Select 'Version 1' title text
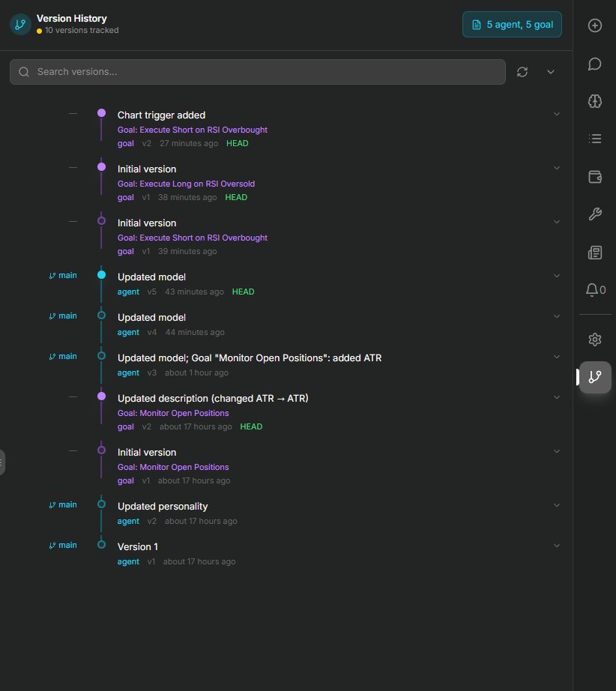The height and width of the screenshot is (691, 616). pyautogui.click(x=137, y=547)
